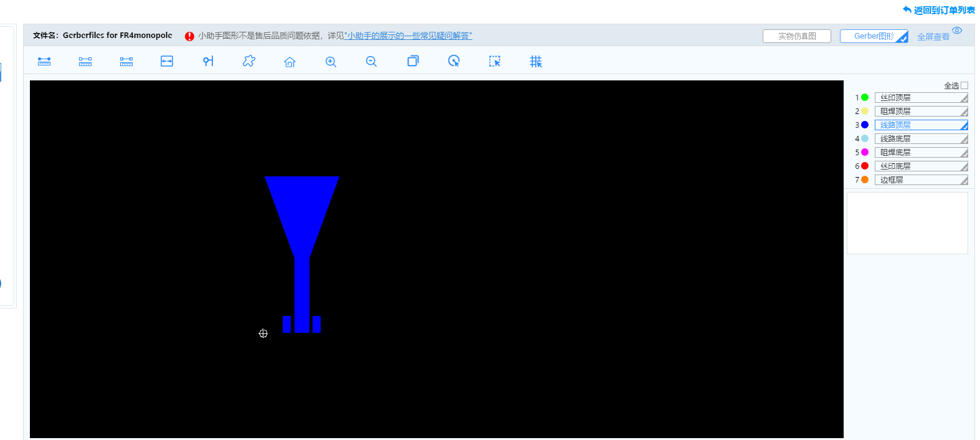This screenshot has height=440, width=980.
Task: Click the puzzle-piece shaped toolbar icon
Action: pos(249,61)
